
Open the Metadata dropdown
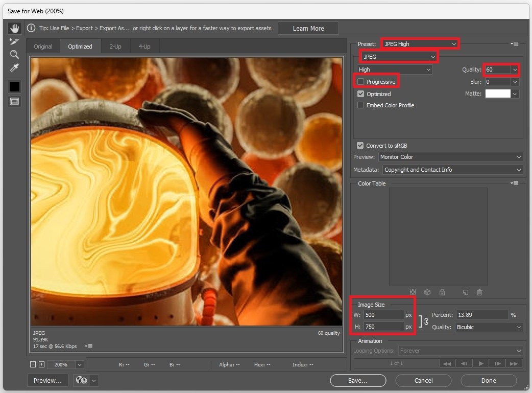(452, 170)
